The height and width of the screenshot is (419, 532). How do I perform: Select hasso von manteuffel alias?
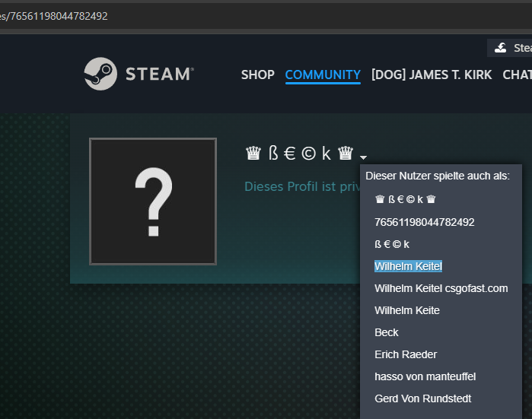coord(425,376)
